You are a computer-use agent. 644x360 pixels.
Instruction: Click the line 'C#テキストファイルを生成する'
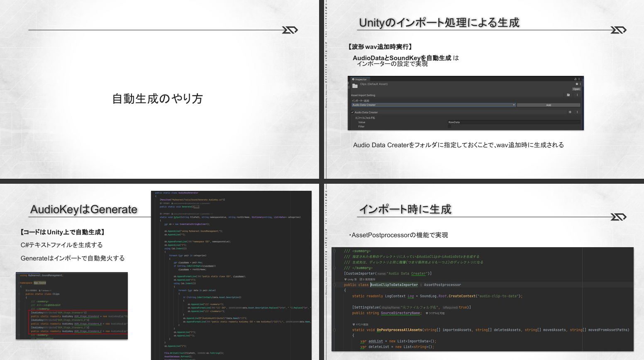[62, 245]
